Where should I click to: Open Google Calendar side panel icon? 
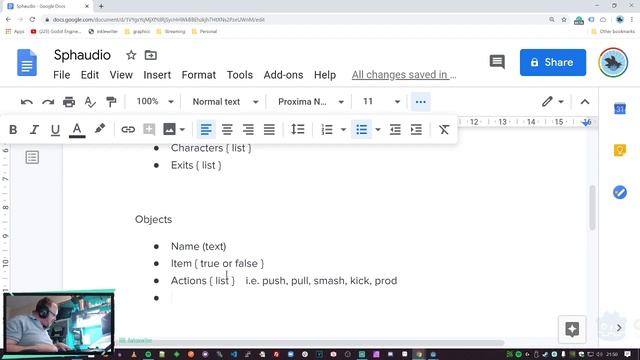point(620,109)
